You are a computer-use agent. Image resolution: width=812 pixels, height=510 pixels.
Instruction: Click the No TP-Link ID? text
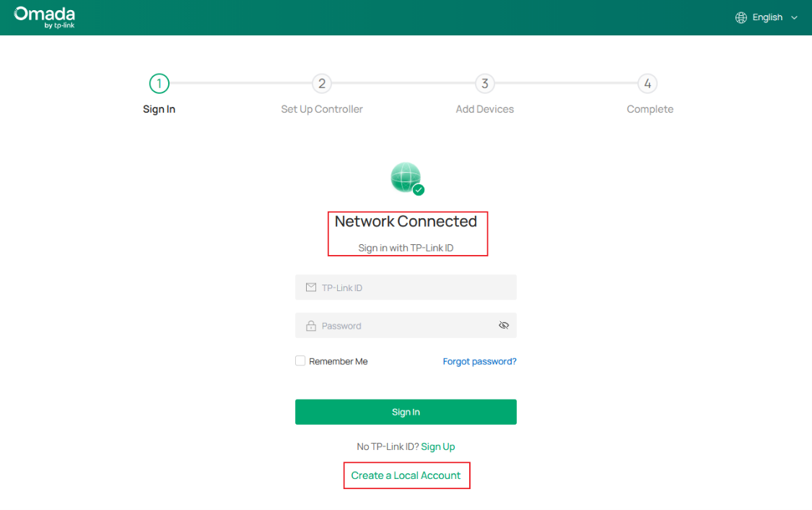388,446
